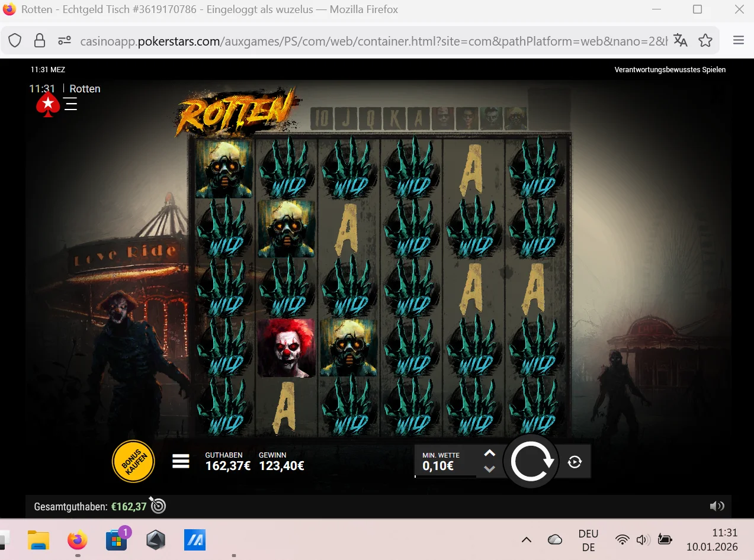Click the Gewinn 123,40€ value
This screenshot has height=560, width=754.
tap(281, 466)
